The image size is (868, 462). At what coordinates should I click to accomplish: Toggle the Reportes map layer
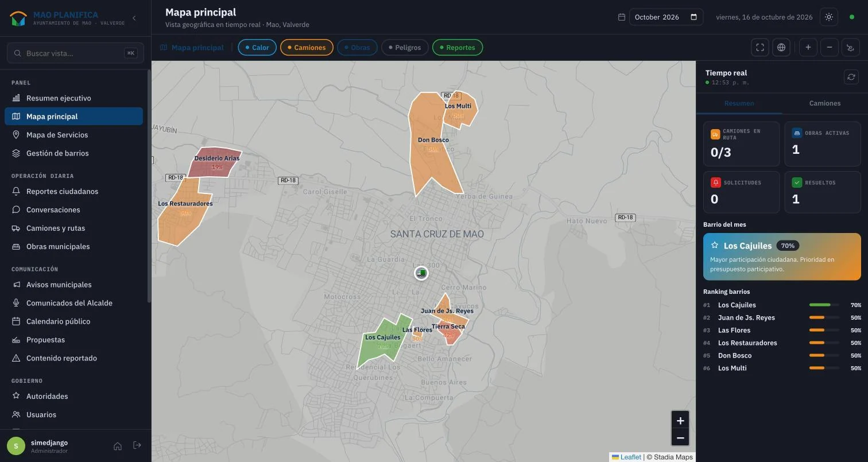tap(458, 48)
